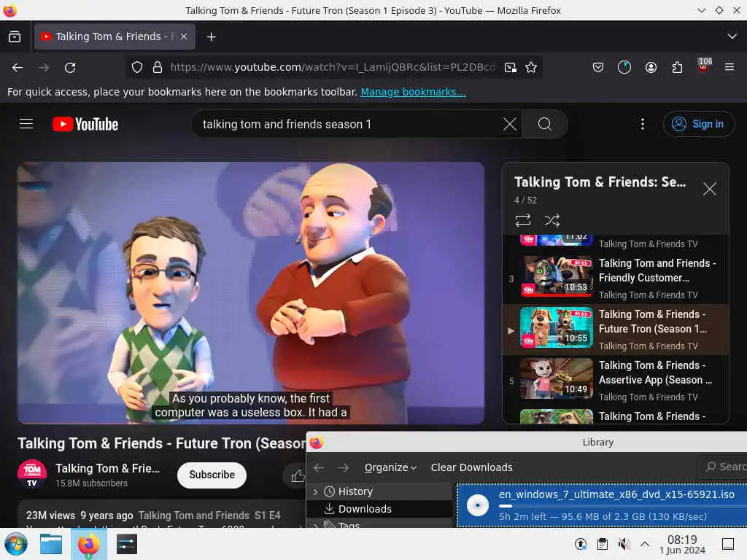Viewport: 747px width, 560px height.
Task: Open Firefox application hamburger menu
Action: click(729, 67)
